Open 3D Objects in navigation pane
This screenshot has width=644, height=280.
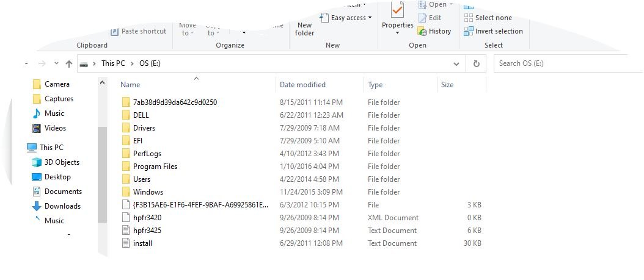point(56,162)
